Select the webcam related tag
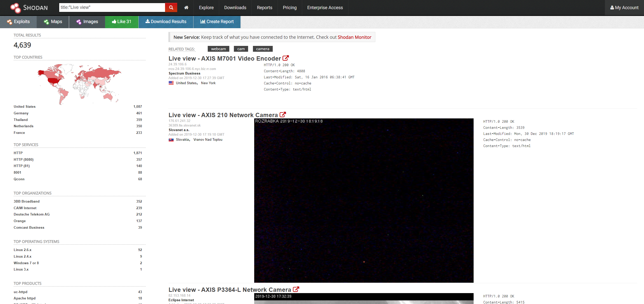The width and height of the screenshot is (644, 304). click(218, 49)
